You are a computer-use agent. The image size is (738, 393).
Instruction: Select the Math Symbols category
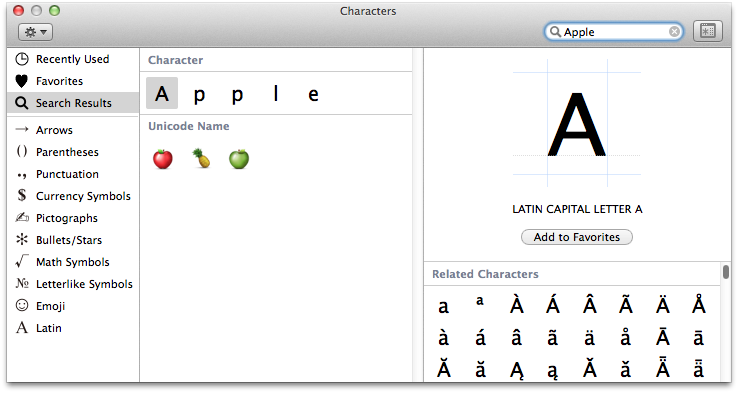[x=73, y=262]
